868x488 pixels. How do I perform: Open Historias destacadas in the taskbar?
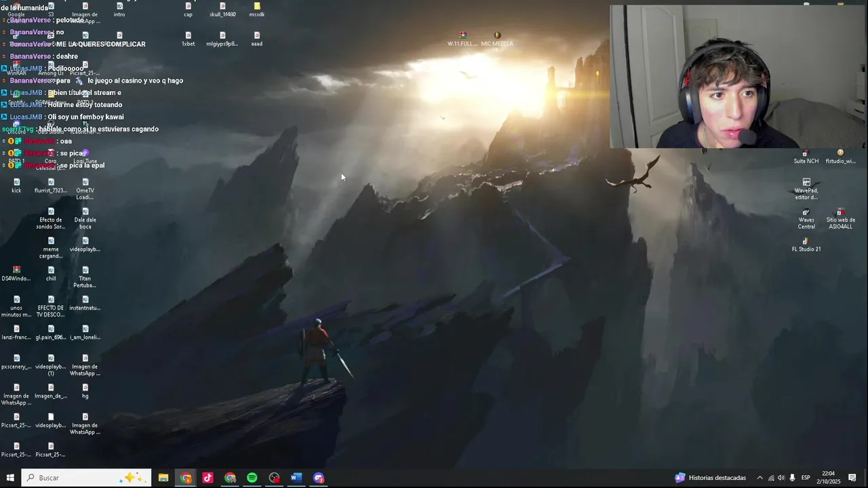(711, 478)
